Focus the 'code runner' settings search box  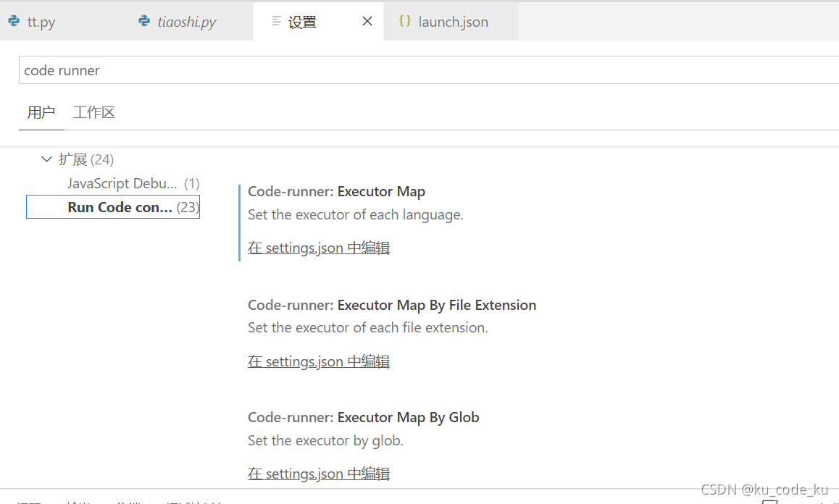tap(429, 70)
